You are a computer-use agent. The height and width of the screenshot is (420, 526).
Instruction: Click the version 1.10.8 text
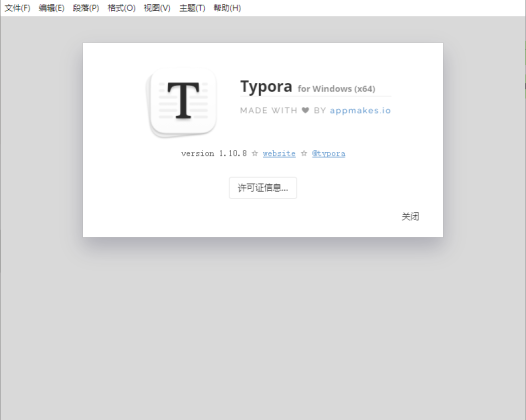pos(214,153)
